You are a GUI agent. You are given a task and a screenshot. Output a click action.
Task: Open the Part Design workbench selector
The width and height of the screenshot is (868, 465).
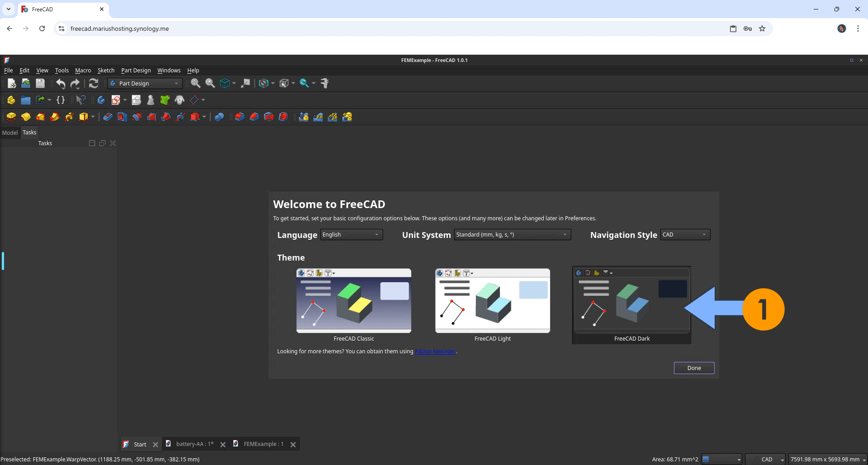tap(145, 84)
